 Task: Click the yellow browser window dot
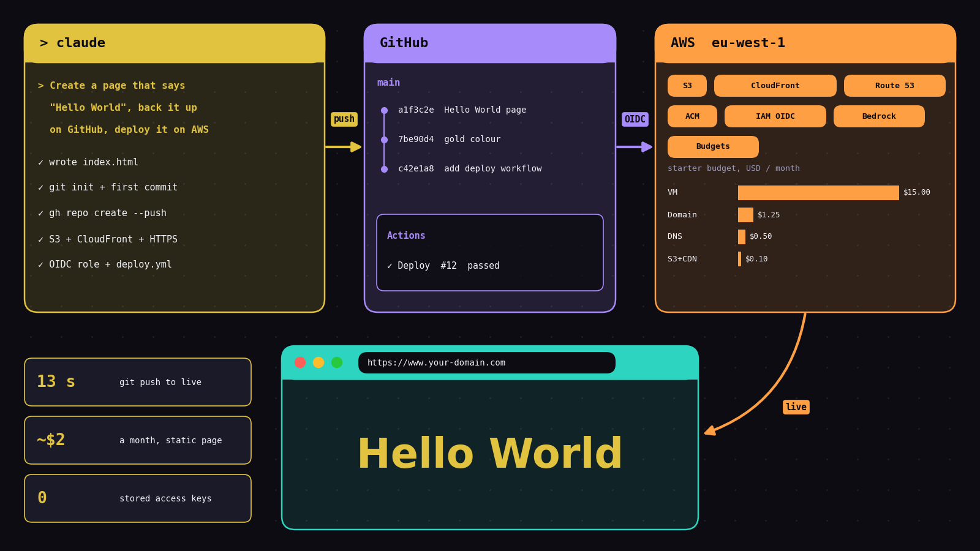tap(318, 362)
